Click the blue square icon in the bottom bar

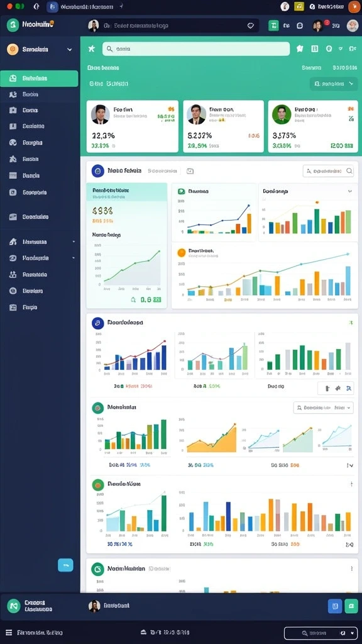335,606
